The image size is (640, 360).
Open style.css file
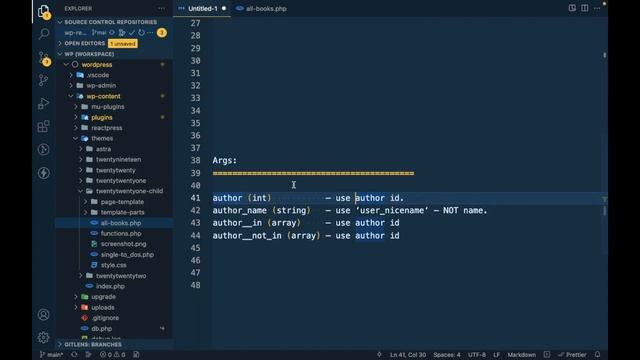coord(113,265)
